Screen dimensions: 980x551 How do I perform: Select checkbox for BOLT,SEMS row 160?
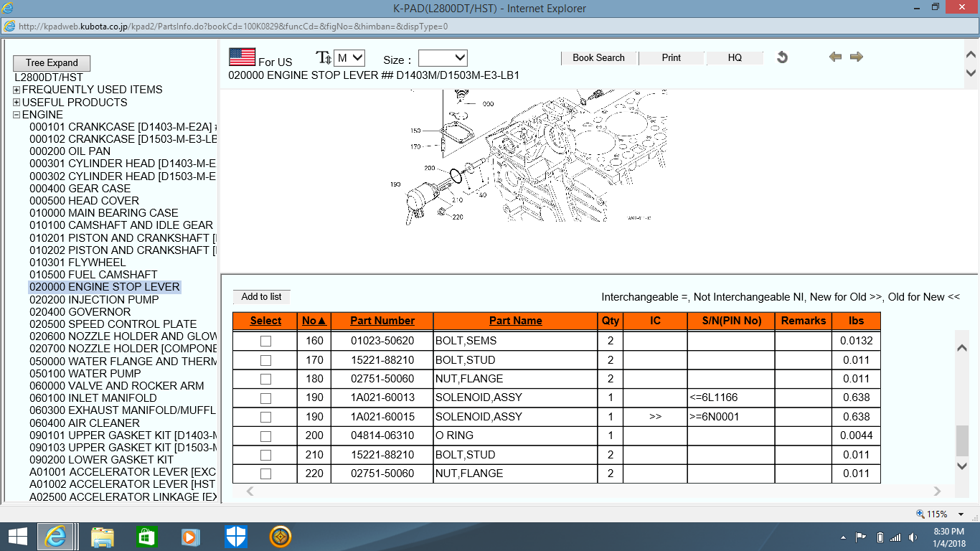[x=265, y=341]
